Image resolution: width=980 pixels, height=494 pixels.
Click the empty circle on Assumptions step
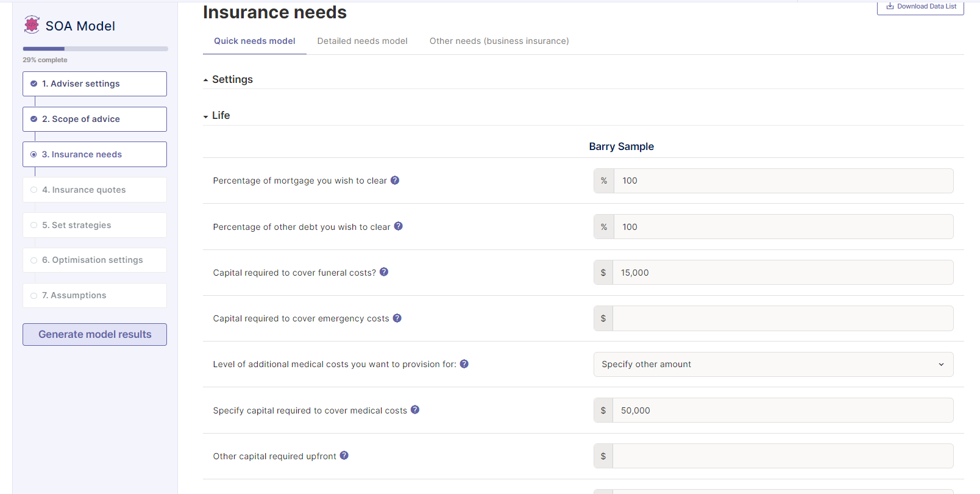34,296
